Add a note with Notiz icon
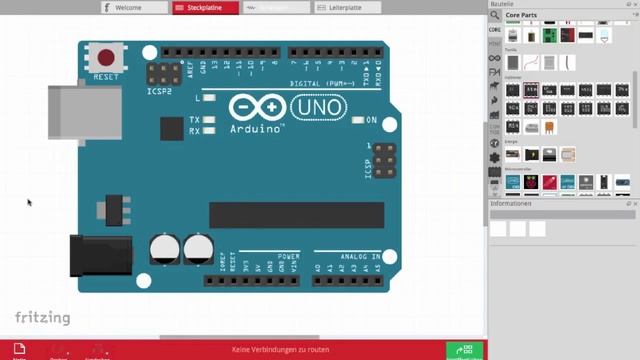The image size is (640, 360). pos(19,350)
